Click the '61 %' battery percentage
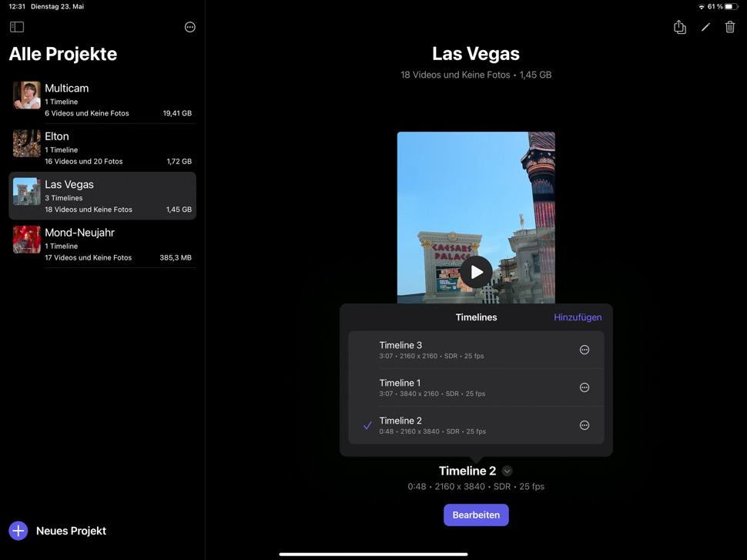This screenshot has width=747, height=560. (715, 7)
